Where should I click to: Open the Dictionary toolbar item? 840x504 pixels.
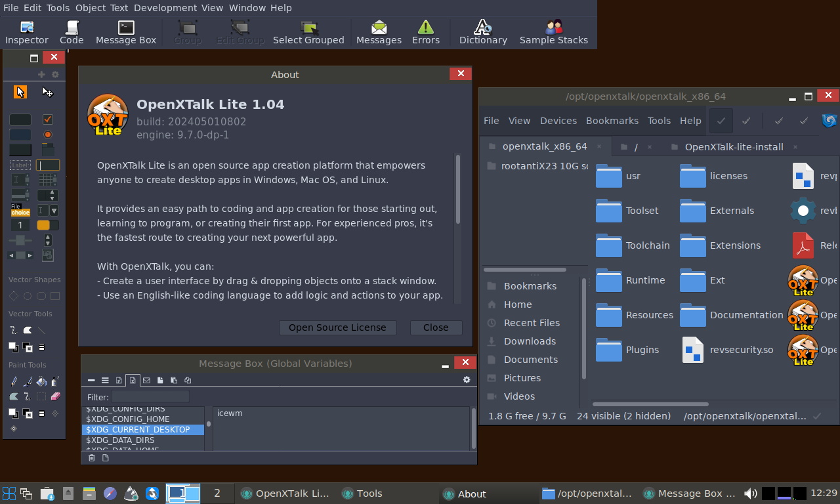483,32
